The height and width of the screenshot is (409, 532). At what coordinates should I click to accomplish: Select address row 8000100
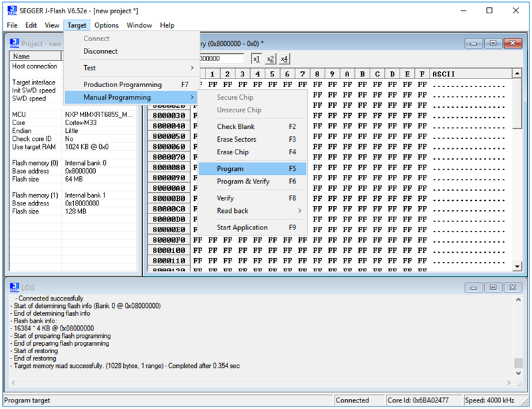pyautogui.click(x=169, y=251)
